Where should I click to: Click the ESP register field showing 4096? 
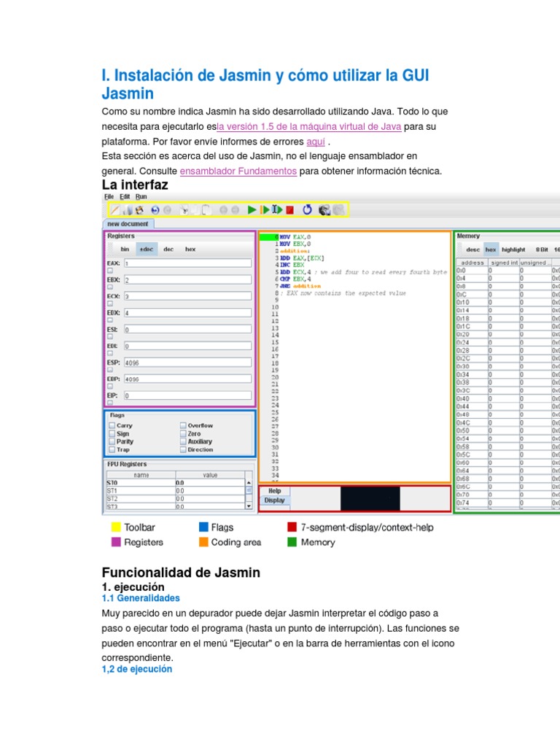pos(187,363)
